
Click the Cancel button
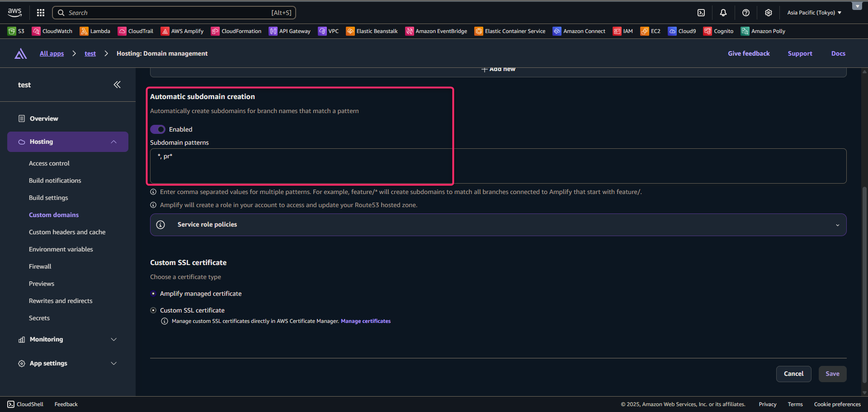(793, 374)
